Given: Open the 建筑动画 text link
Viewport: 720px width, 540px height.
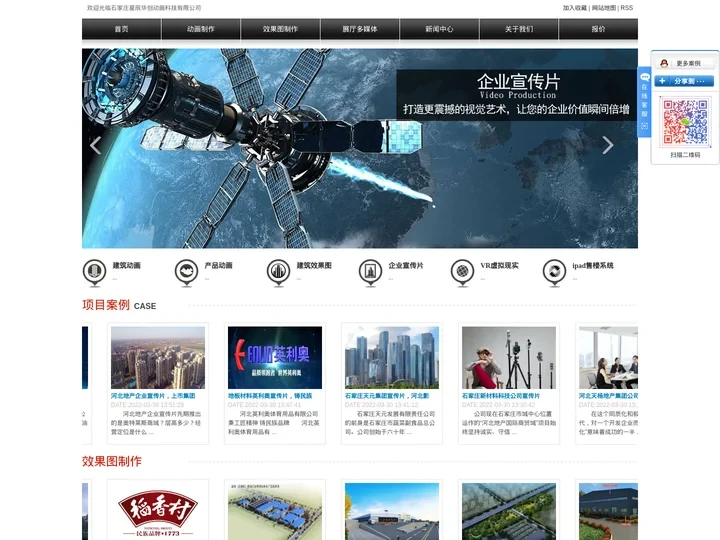Looking at the screenshot, I should coord(126,265).
